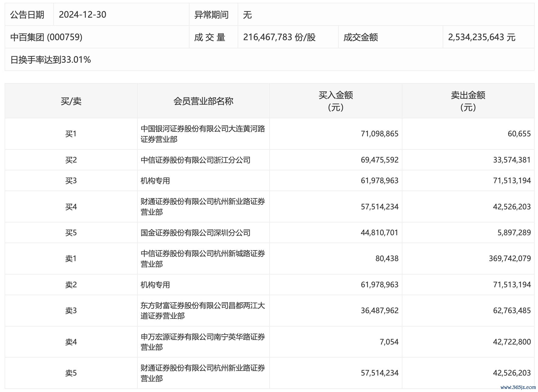Viewport: 538px width, 392px height.
Task: Select buy amount 44,810,701
Action: [x=380, y=233]
